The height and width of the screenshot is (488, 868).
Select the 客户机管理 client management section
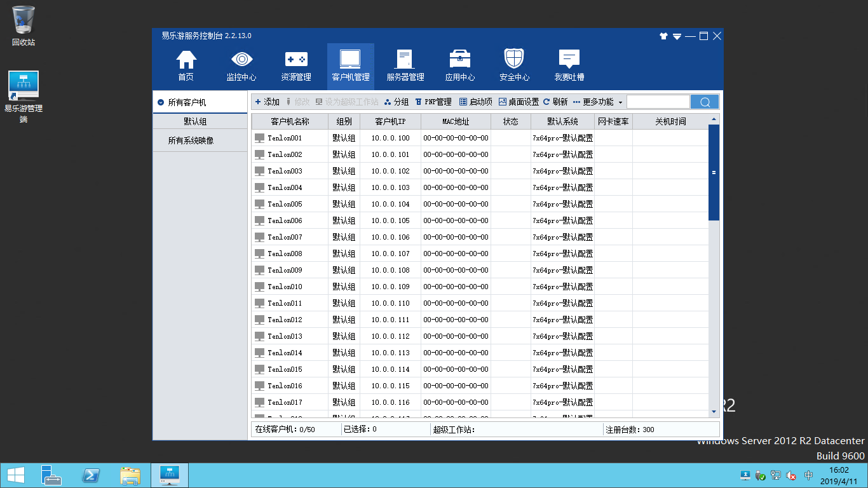click(x=351, y=65)
